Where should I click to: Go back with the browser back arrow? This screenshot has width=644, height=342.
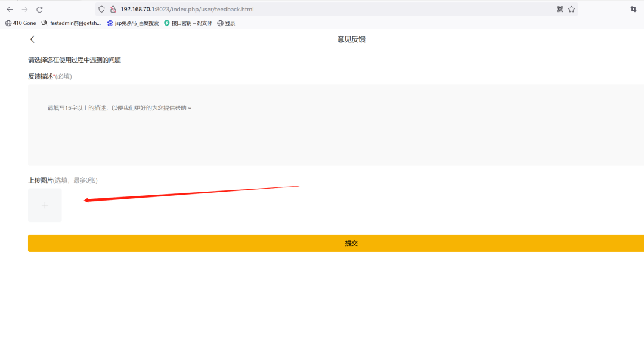(10, 9)
